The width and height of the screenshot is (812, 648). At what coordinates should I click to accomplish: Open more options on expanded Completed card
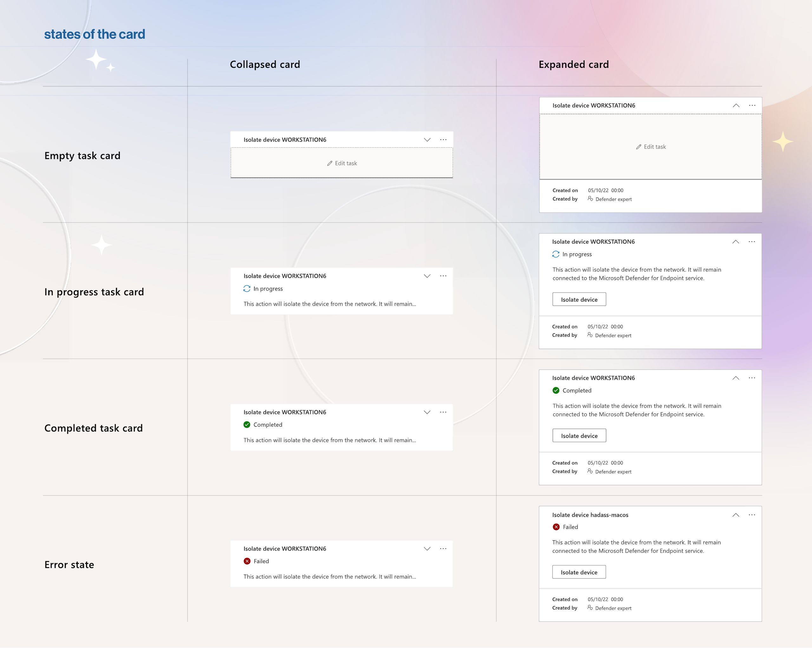[752, 378]
